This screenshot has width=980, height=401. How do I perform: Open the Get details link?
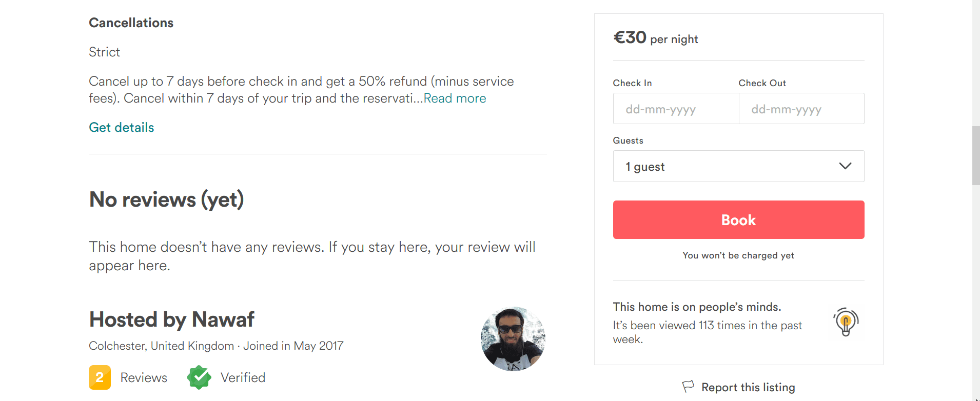[x=122, y=127]
